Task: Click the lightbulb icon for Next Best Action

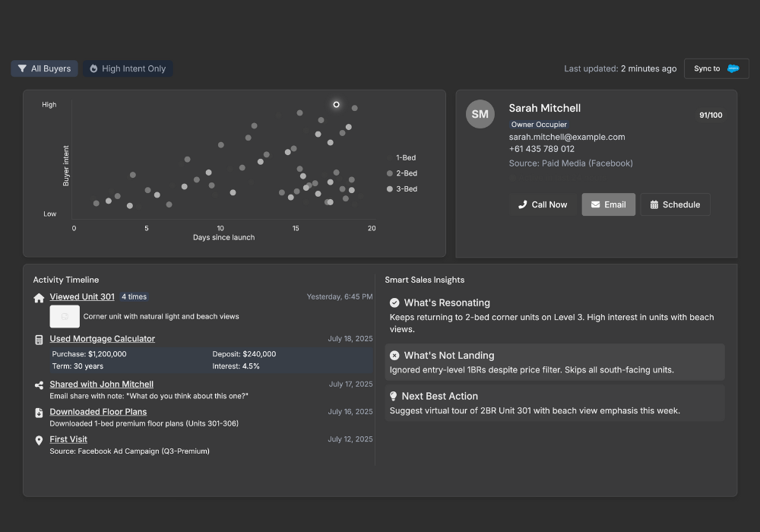Action: (x=394, y=396)
